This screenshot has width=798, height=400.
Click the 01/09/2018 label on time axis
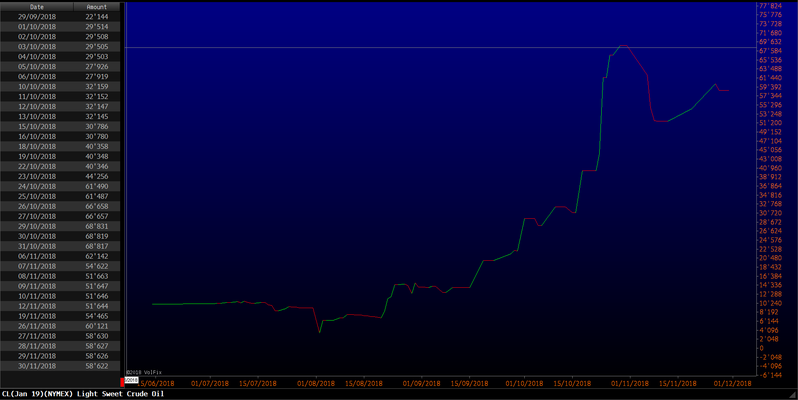[422, 383]
